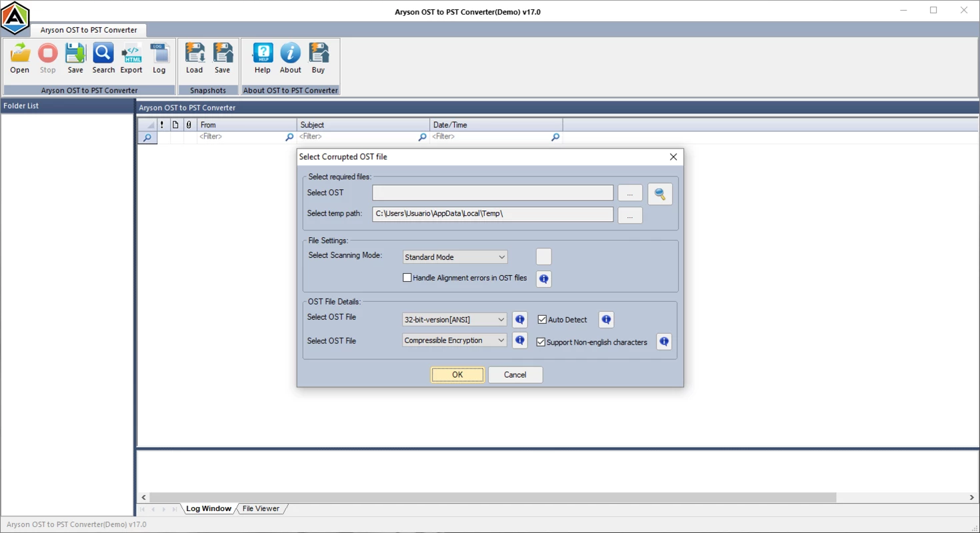Enable Handle Alignment errors in OST files

407,278
